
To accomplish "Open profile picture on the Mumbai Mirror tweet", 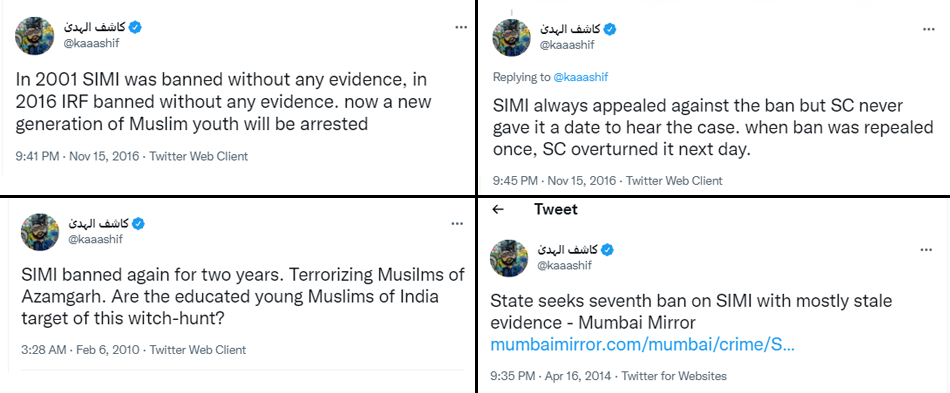I will click(508, 258).
